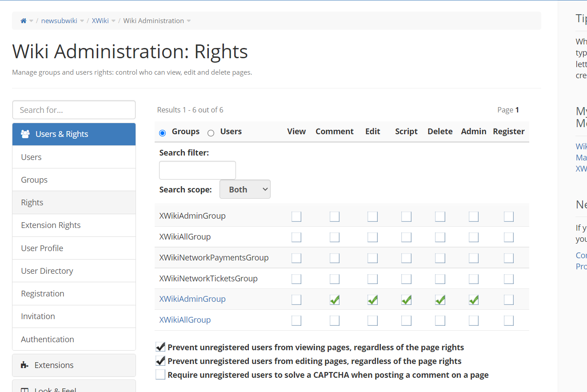
Task: Toggle Comment for XWikiNetworkTicketsGroup
Action: point(335,279)
